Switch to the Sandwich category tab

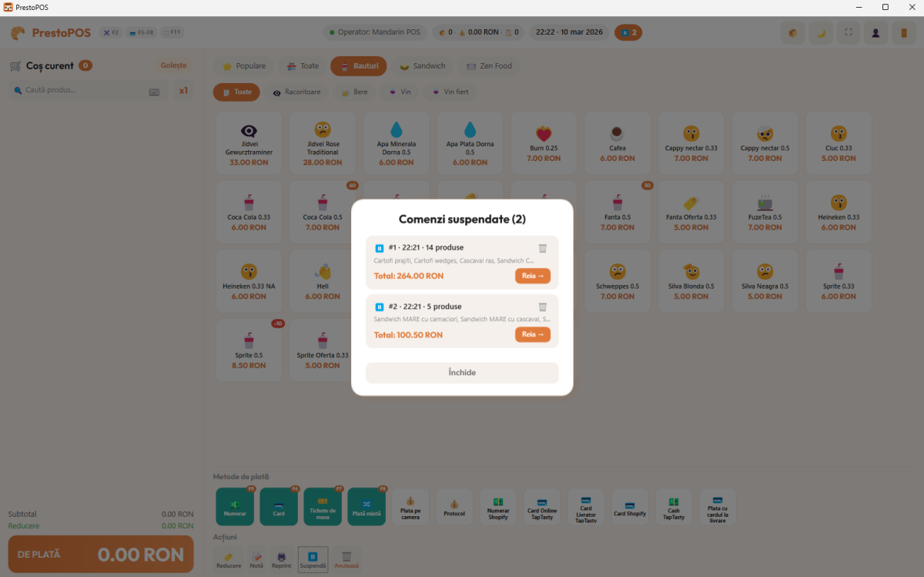(422, 66)
